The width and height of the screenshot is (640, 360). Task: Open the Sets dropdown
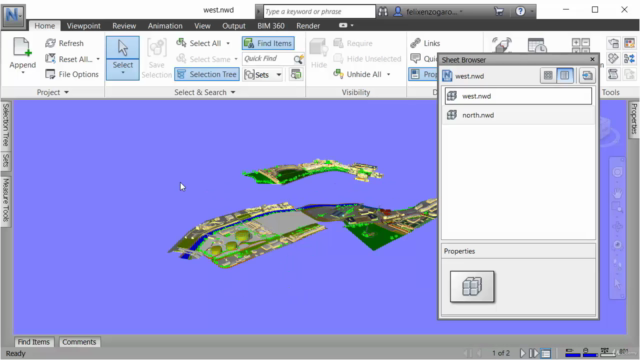(x=279, y=75)
